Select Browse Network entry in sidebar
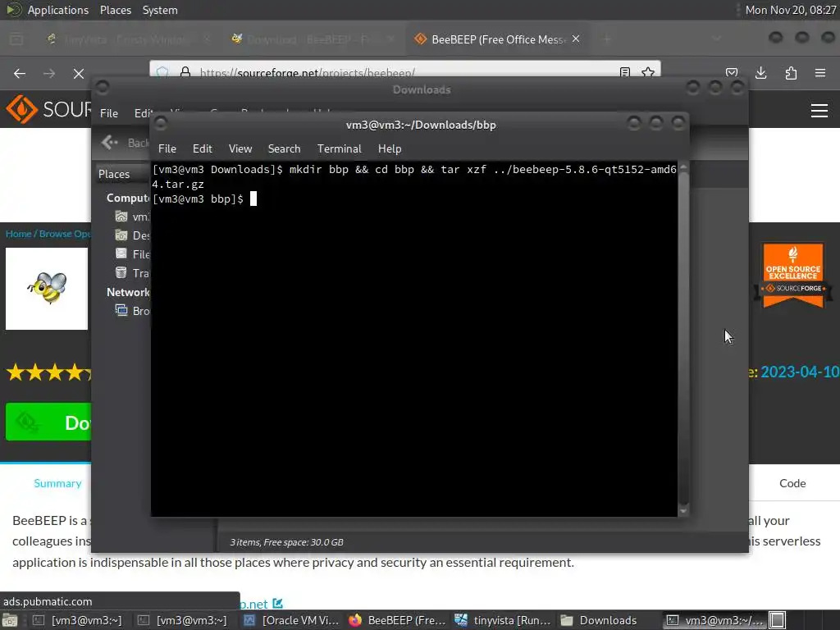 [x=132, y=311]
